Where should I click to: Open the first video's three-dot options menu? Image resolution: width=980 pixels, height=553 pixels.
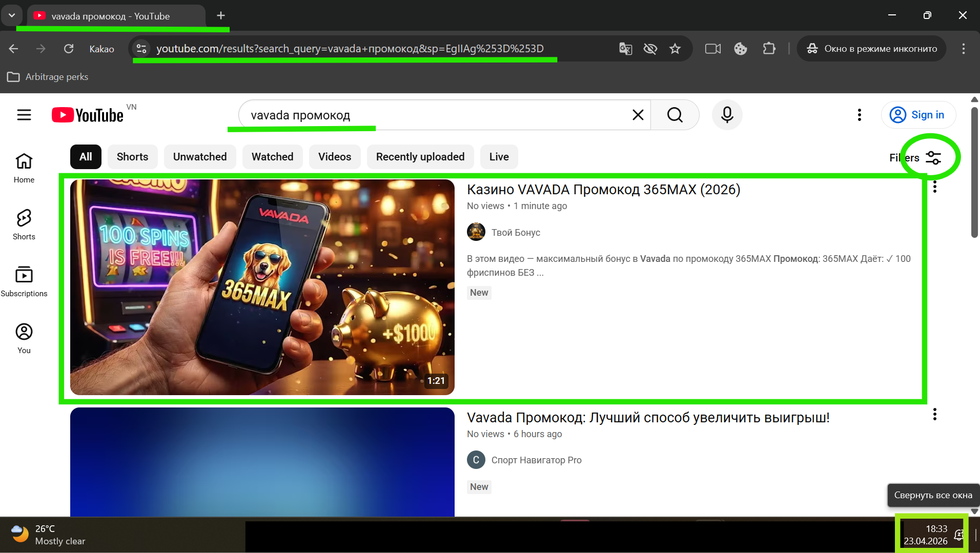(935, 187)
